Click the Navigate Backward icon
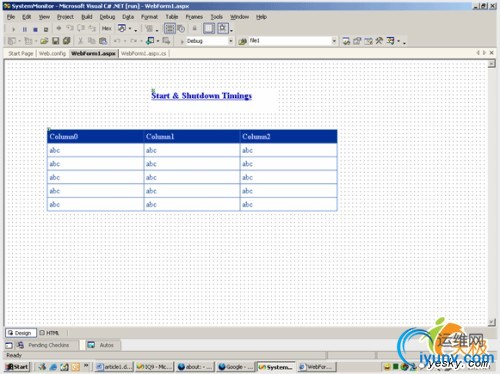The image size is (500, 374). pos(151,41)
